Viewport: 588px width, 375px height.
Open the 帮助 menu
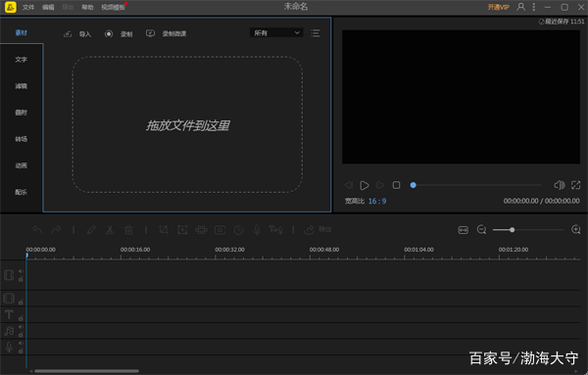coord(87,7)
